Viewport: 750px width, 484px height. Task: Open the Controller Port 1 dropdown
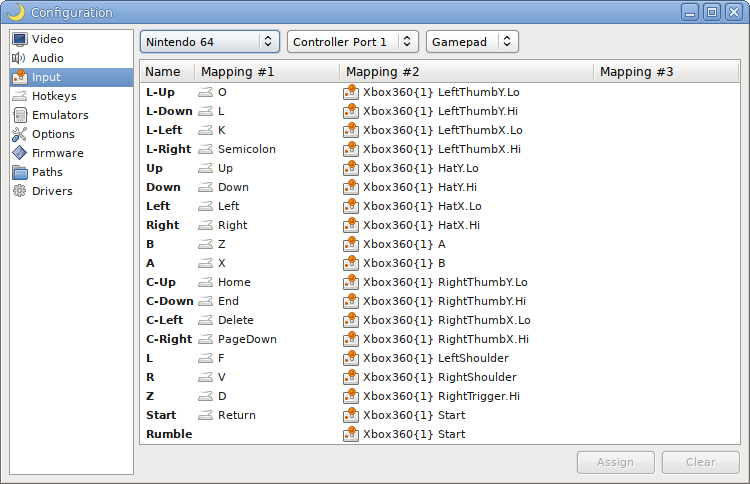[352, 42]
